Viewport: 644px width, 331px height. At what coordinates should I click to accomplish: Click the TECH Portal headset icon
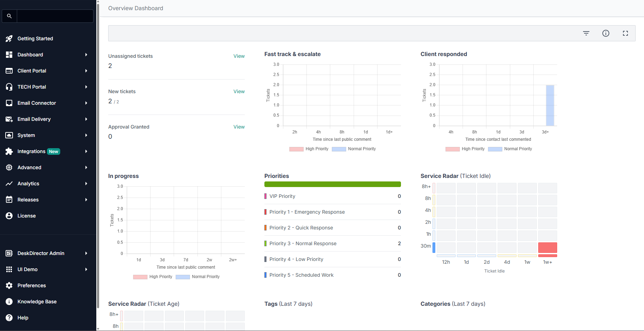tap(9, 87)
